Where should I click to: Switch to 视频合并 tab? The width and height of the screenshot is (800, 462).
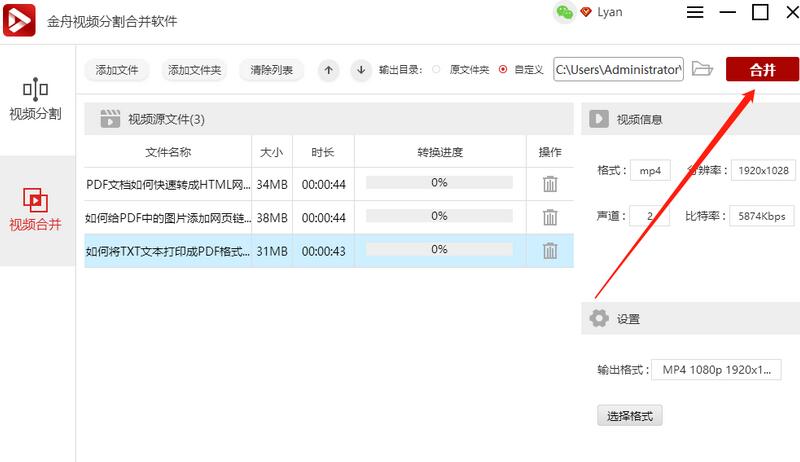click(x=35, y=210)
